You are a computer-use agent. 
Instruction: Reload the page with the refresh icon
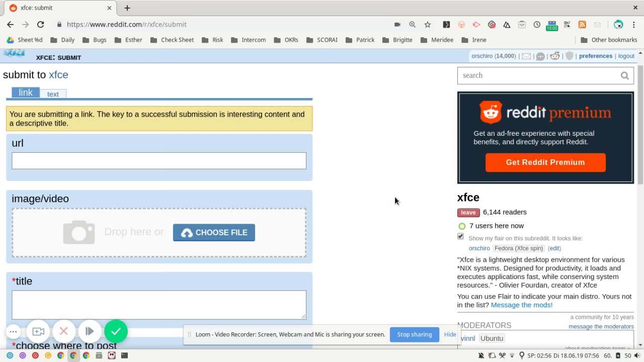[40, 24]
